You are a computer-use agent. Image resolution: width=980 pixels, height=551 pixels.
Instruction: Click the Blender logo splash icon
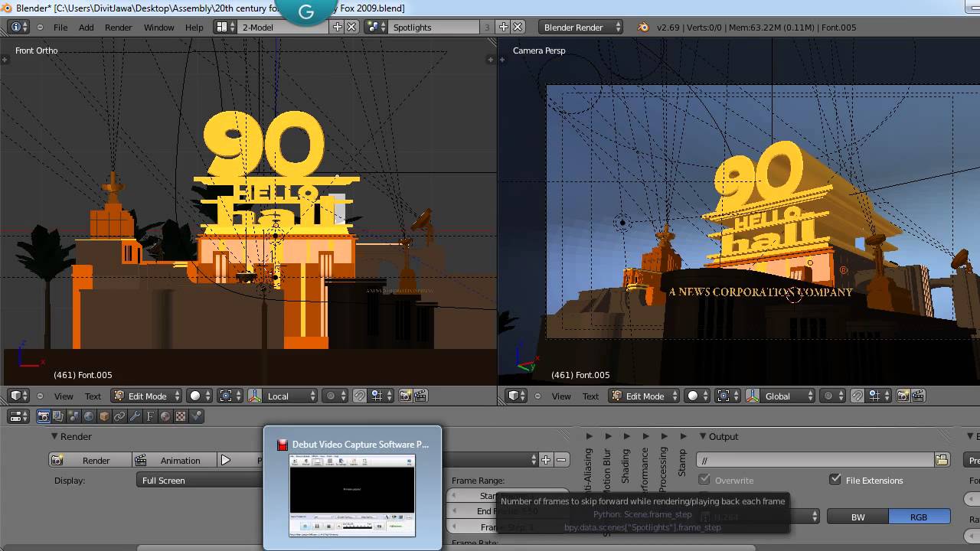click(x=643, y=27)
